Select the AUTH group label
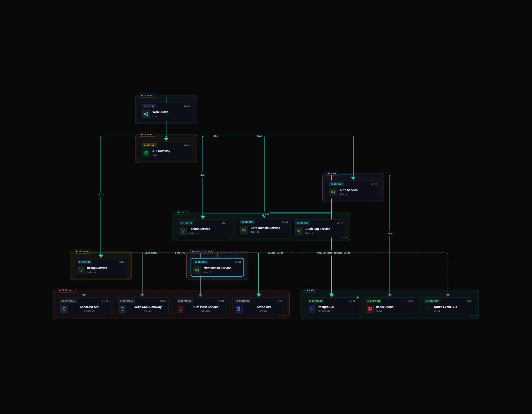 (333, 173)
